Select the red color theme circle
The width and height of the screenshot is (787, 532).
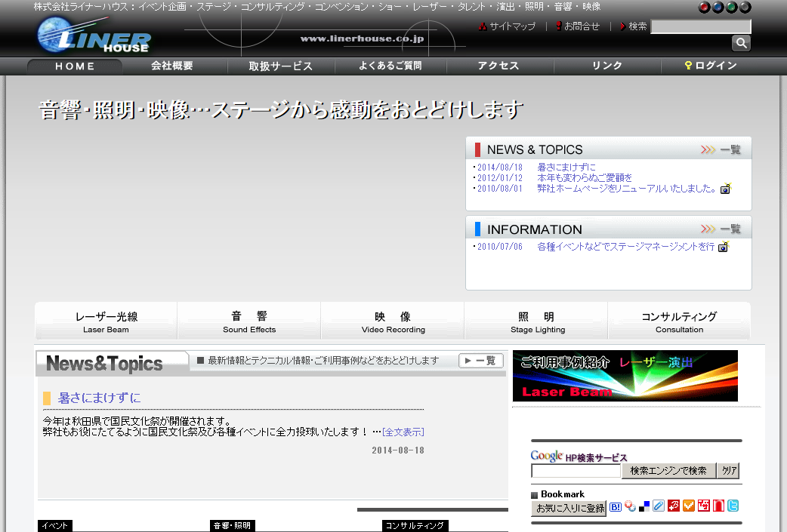coord(705,8)
